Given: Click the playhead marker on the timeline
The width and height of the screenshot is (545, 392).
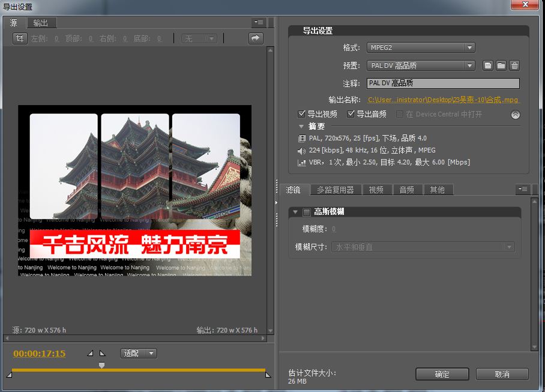Looking at the screenshot, I should pyautogui.click(x=101, y=365).
